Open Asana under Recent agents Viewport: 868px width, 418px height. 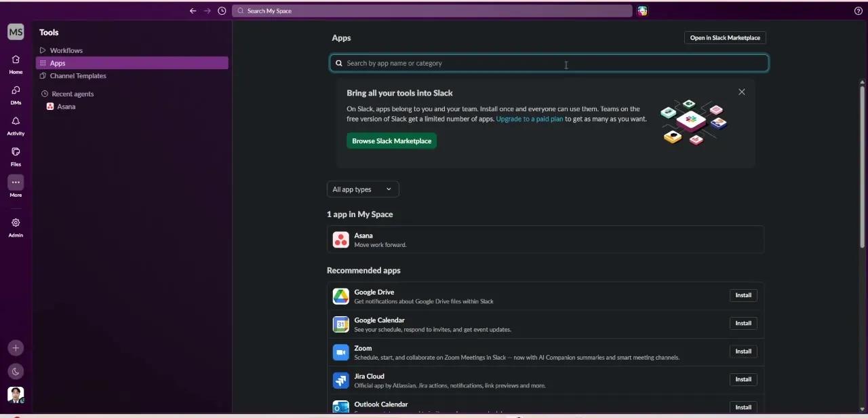[x=66, y=107]
